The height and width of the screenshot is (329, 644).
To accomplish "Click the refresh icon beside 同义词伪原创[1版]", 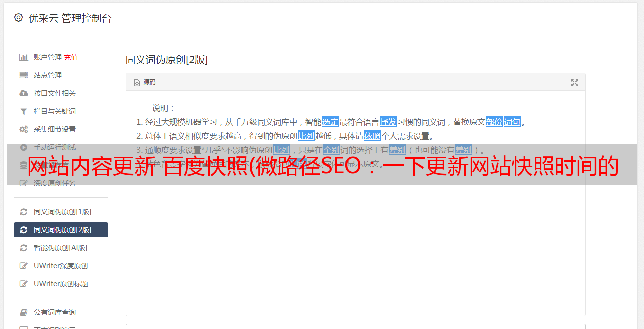I will [x=23, y=212].
